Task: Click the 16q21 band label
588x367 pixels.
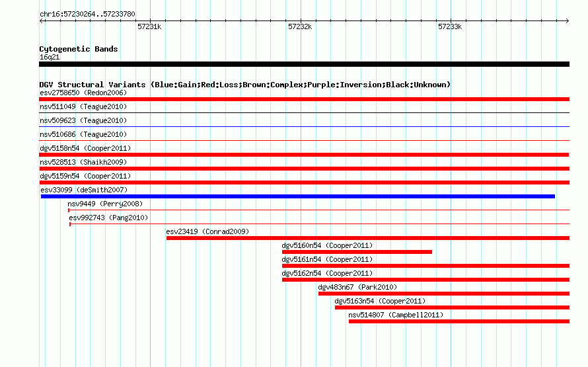Action: pos(50,57)
